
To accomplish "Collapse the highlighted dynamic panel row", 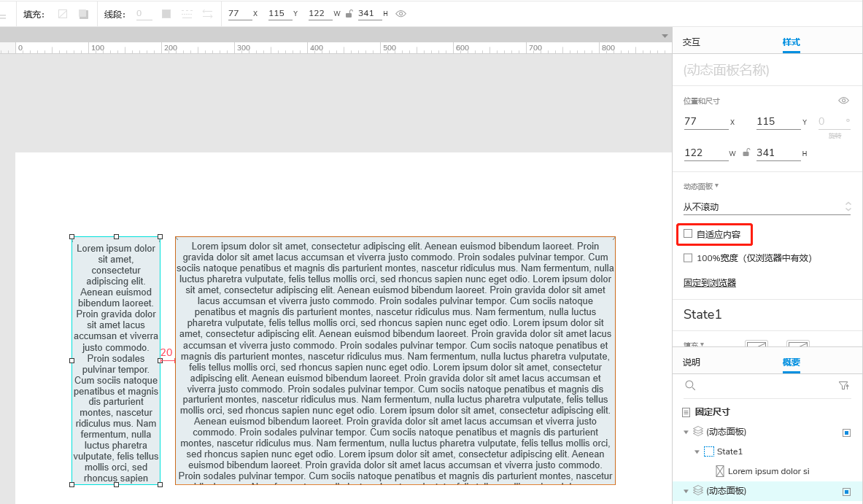I will (x=686, y=491).
